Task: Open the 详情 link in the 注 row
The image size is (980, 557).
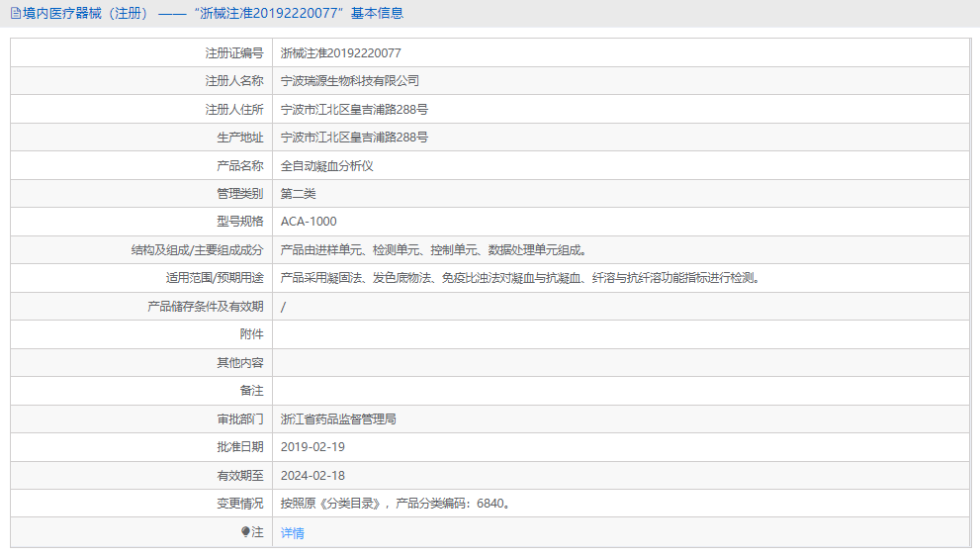Action: pos(292,532)
